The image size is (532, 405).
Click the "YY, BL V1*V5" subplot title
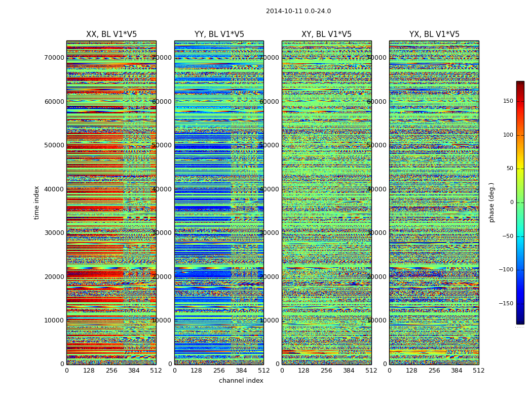tap(219, 34)
